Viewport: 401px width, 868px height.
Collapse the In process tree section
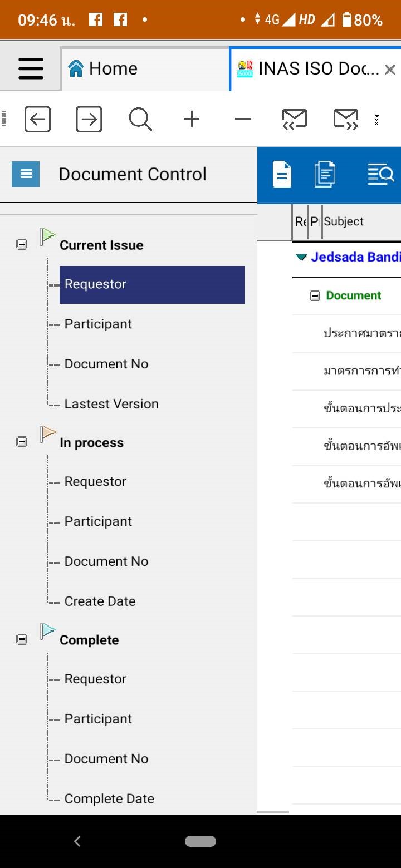[x=22, y=442]
